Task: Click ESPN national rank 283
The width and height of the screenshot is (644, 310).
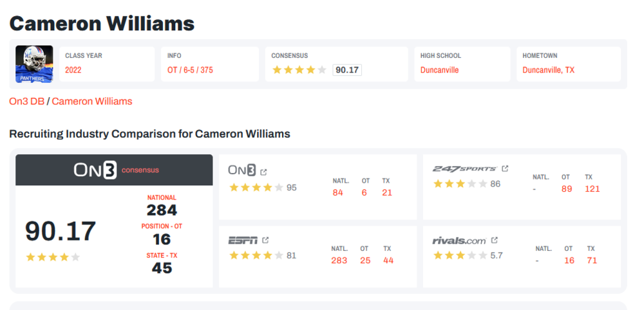Action: click(x=339, y=260)
